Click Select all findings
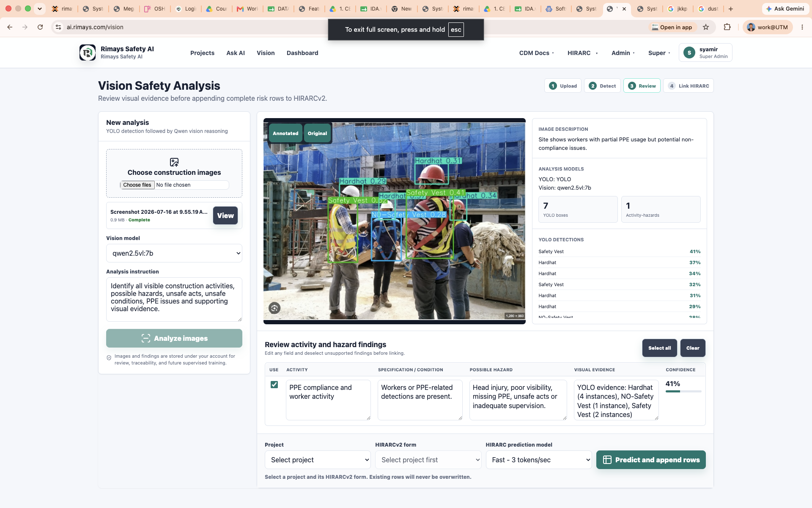This screenshot has height=508, width=812. [659, 348]
